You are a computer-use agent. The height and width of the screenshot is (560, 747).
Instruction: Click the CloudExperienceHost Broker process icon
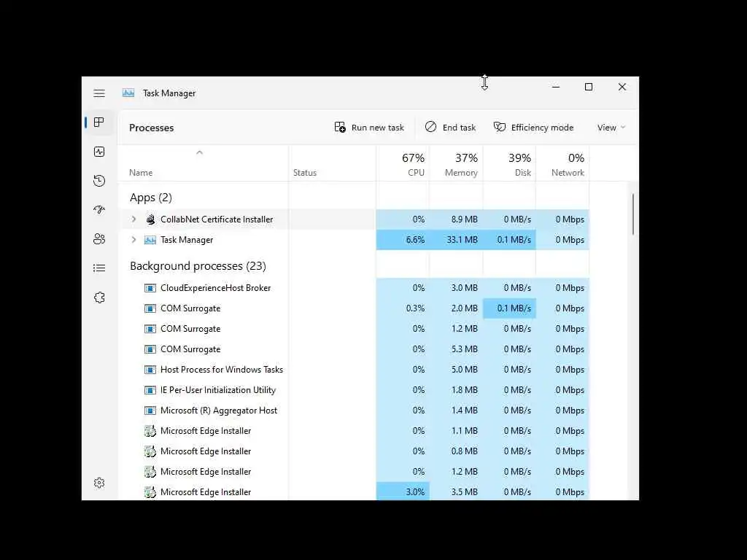150,288
